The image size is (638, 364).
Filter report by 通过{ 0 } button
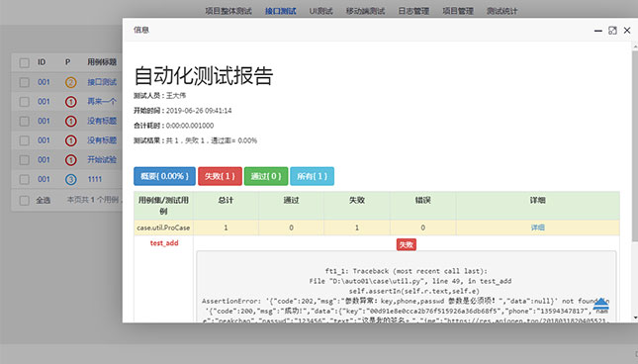click(266, 176)
